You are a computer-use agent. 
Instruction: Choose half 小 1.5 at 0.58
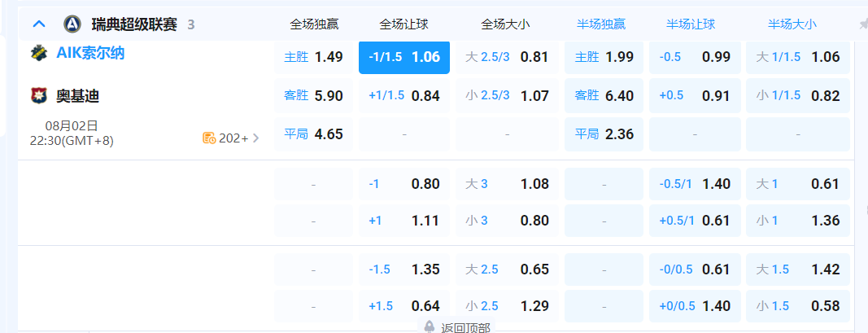point(798,306)
